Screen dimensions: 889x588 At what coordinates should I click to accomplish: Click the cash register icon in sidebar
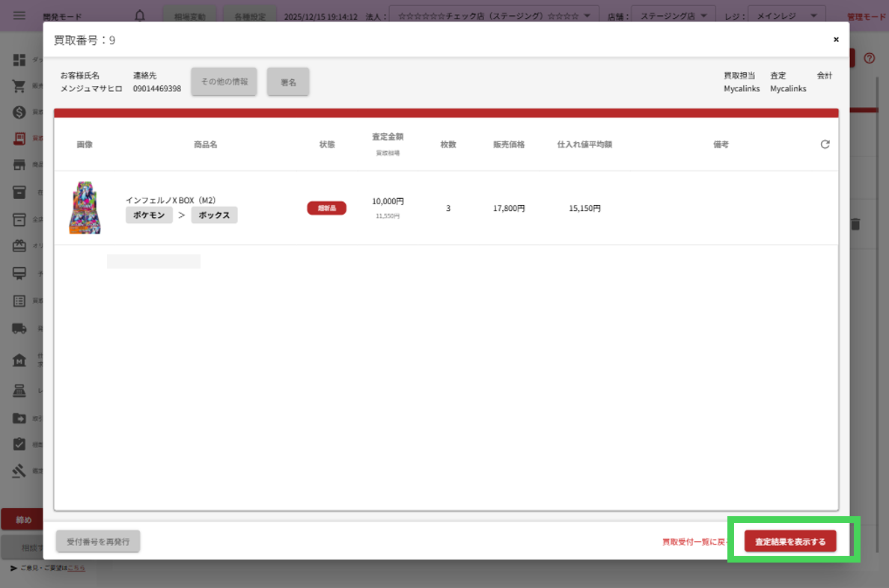point(19,391)
